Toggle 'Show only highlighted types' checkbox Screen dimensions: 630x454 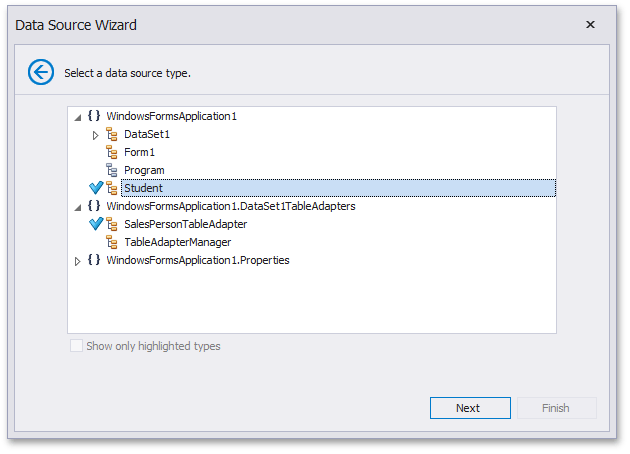[x=77, y=346]
